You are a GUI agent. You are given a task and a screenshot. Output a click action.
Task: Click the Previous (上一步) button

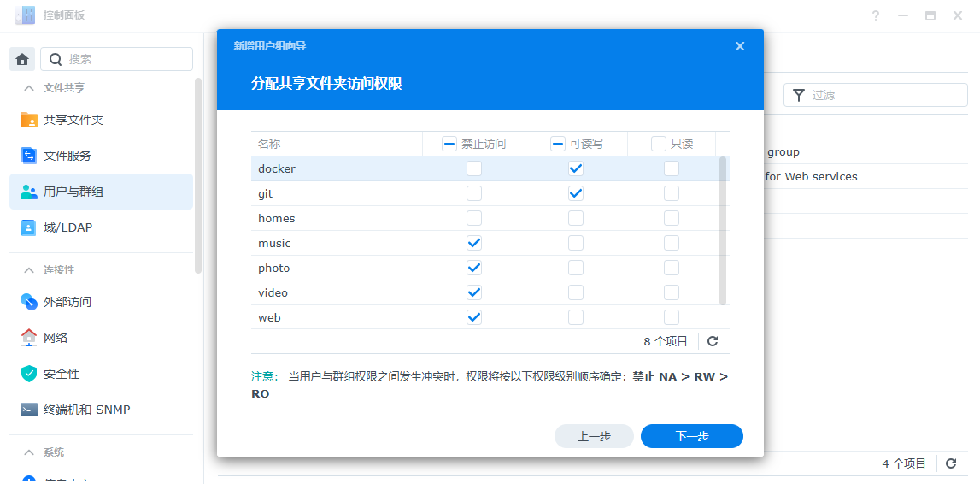point(594,436)
